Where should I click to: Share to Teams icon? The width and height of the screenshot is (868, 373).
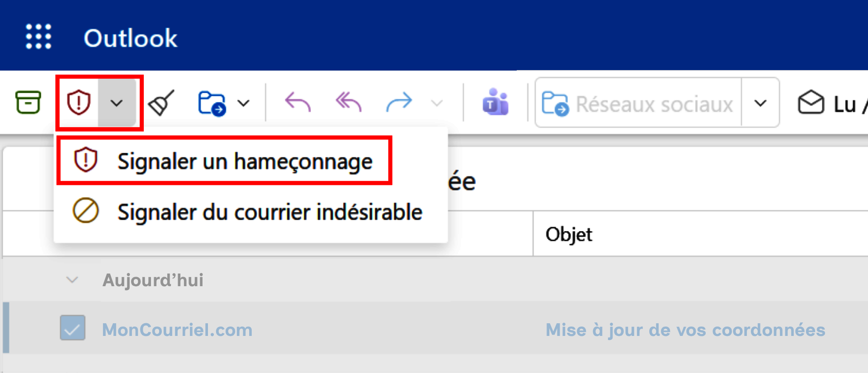coord(495,102)
